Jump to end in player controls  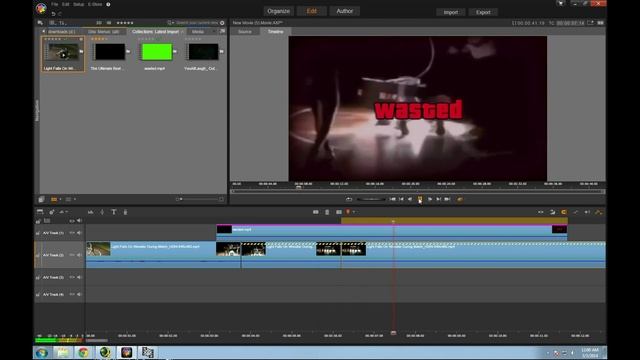click(447, 199)
